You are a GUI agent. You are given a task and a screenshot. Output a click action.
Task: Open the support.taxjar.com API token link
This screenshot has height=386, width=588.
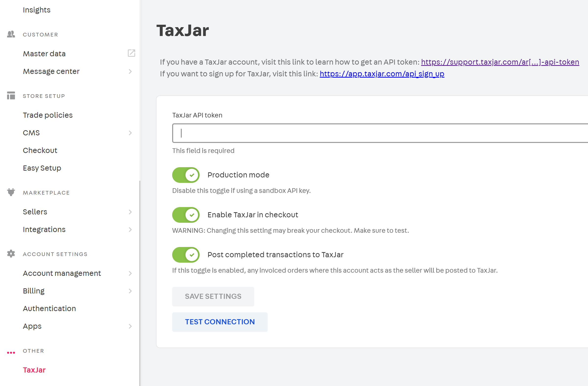pyautogui.click(x=500, y=62)
